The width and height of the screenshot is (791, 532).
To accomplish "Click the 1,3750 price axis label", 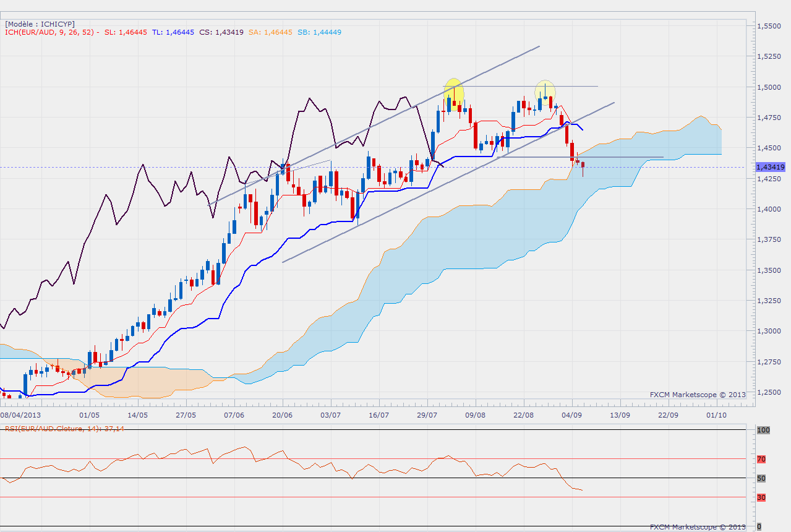I will pyautogui.click(x=769, y=239).
